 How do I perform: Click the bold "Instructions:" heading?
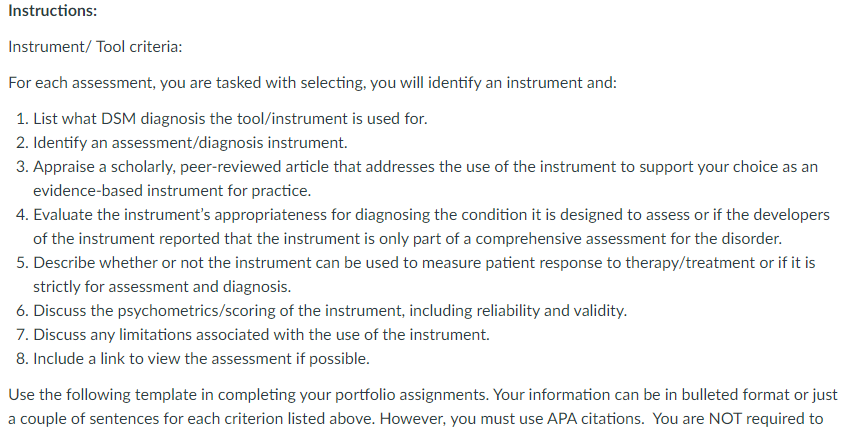click(53, 10)
